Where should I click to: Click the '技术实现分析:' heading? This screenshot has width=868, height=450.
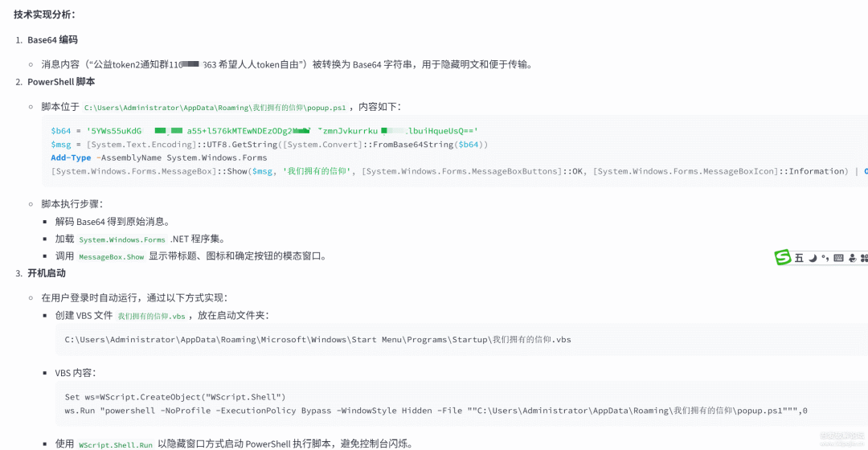45,14
